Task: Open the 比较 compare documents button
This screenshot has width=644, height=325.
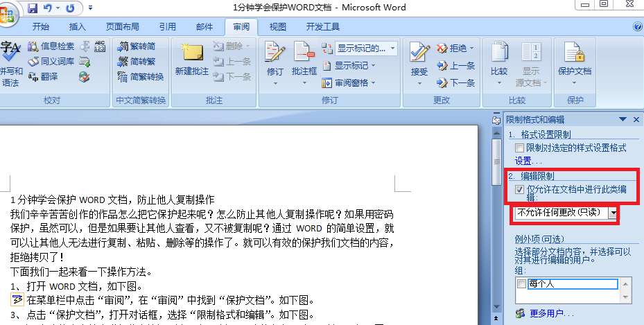Action: pos(499,63)
